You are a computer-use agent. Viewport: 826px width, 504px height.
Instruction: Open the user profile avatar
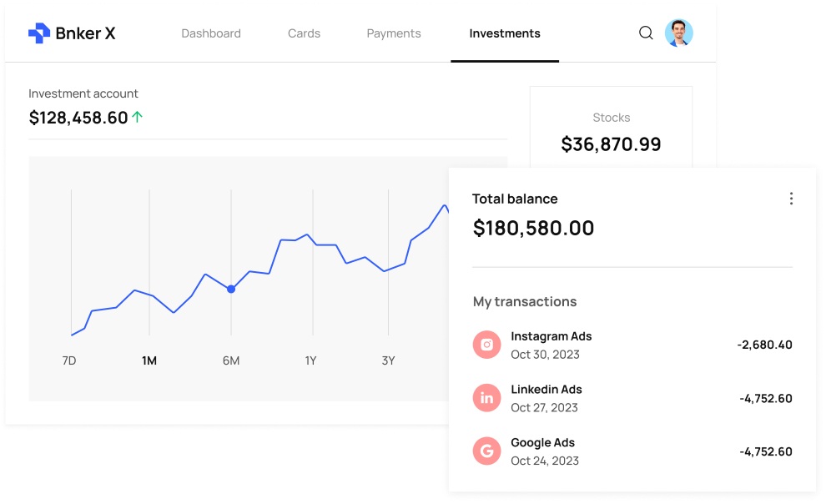(x=678, y=33)
